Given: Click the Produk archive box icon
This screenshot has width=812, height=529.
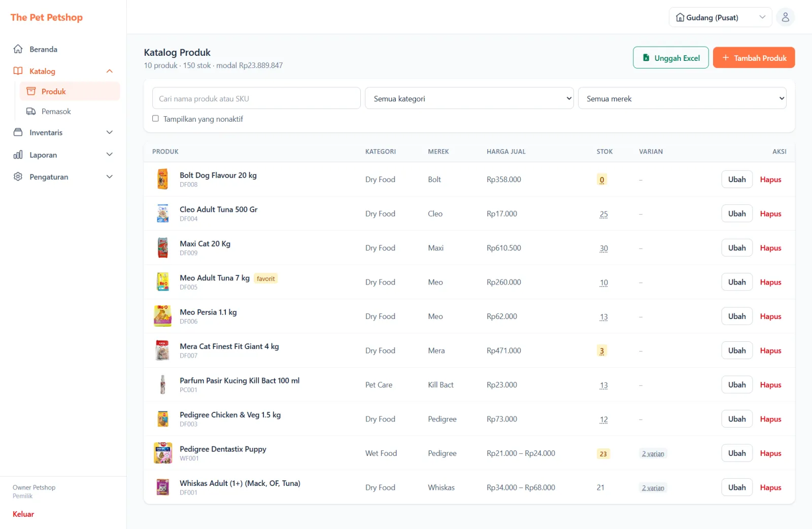Looking at the screenshot, I should point(31,91).
